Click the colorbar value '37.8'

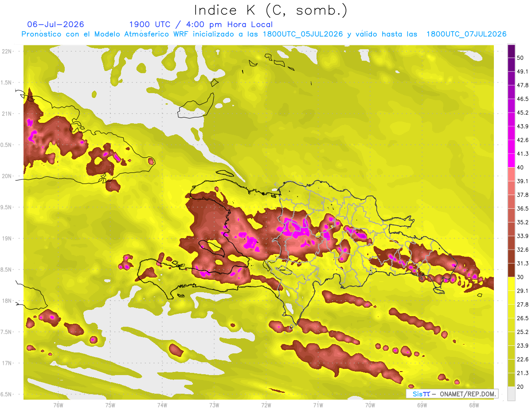point(523,195)
